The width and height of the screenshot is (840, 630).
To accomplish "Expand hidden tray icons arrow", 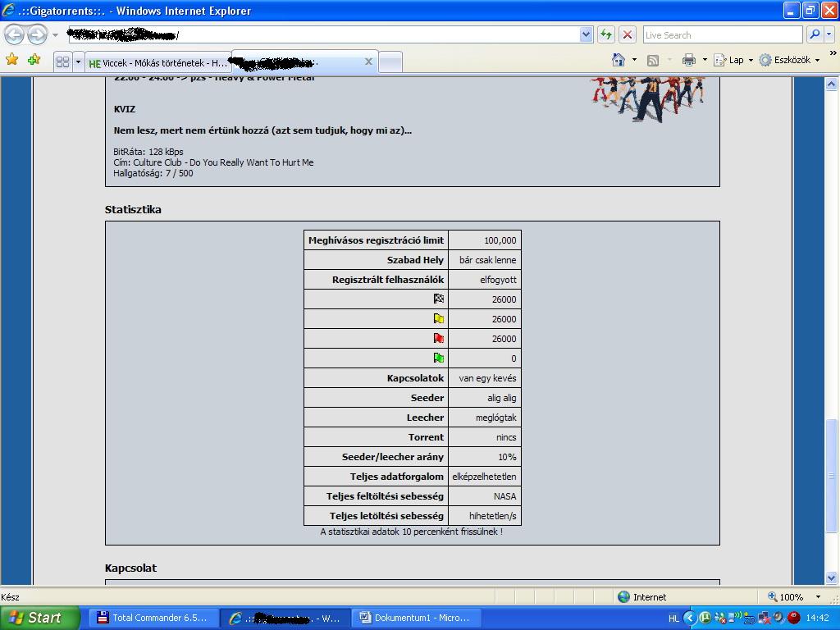I will click(x=689, y=619).
